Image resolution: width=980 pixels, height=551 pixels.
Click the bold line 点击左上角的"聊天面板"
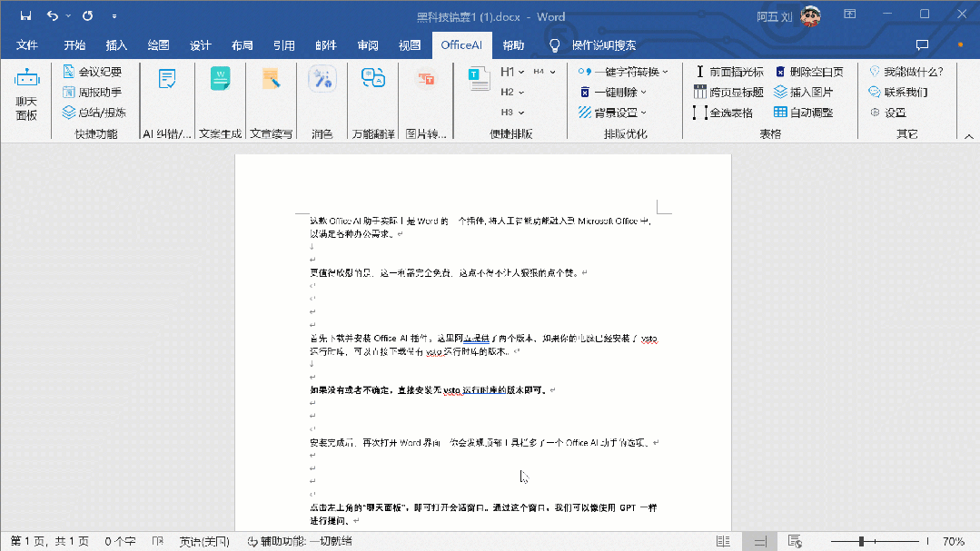[483, 514]
